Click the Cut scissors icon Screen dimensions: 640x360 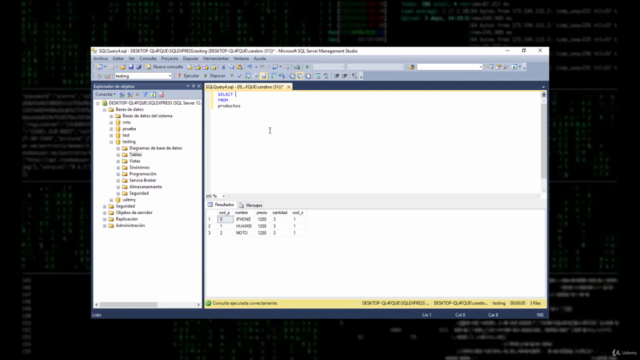(223, 67)
